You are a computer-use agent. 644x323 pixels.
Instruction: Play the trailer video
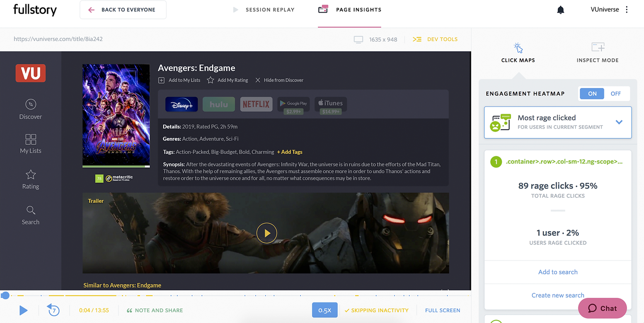(267, 233)
